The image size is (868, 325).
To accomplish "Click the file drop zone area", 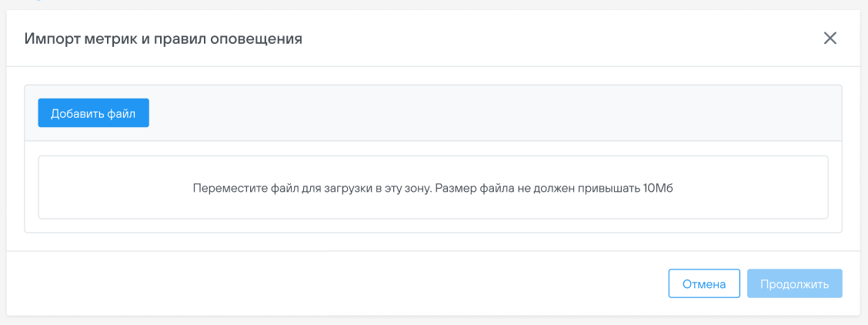I will click(x=432, y=187).
